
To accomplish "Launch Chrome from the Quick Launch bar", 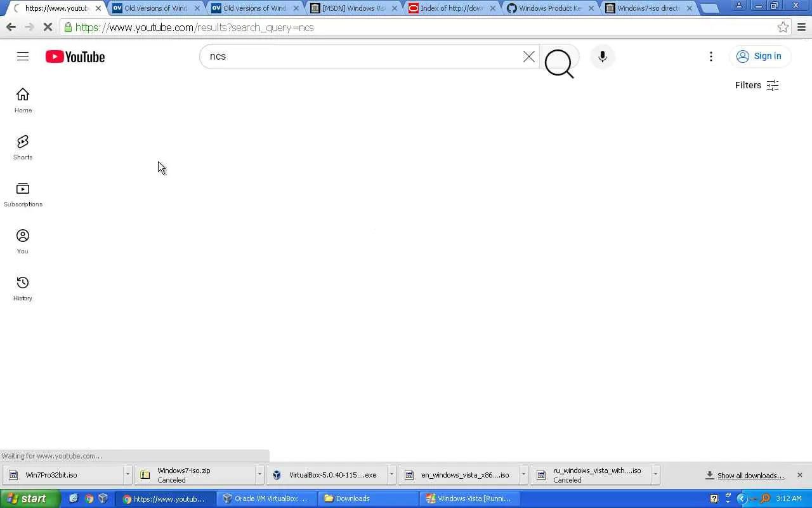I will click(89, 498).
